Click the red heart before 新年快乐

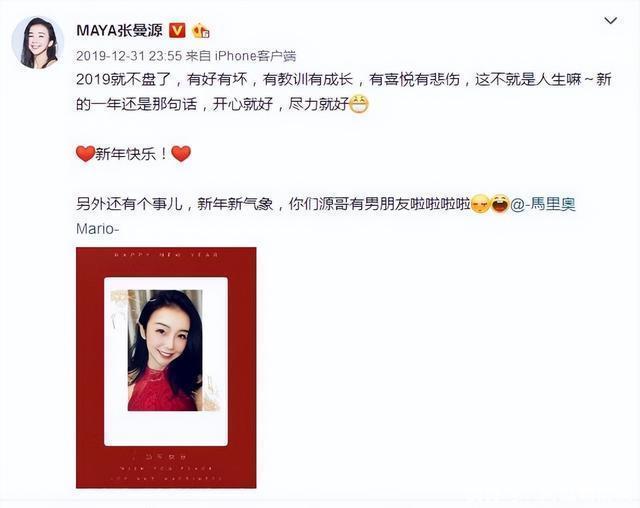(85, 154)
